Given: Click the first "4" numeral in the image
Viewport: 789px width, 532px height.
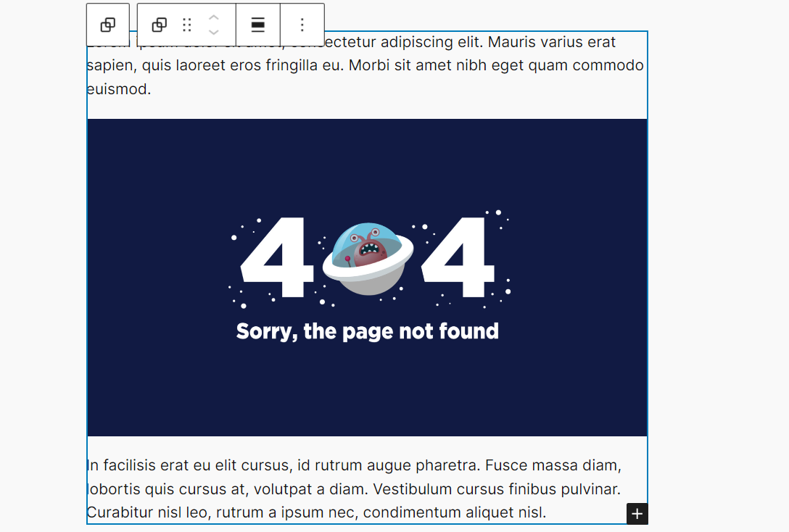Looking at the screenshot, I should 277,257.
